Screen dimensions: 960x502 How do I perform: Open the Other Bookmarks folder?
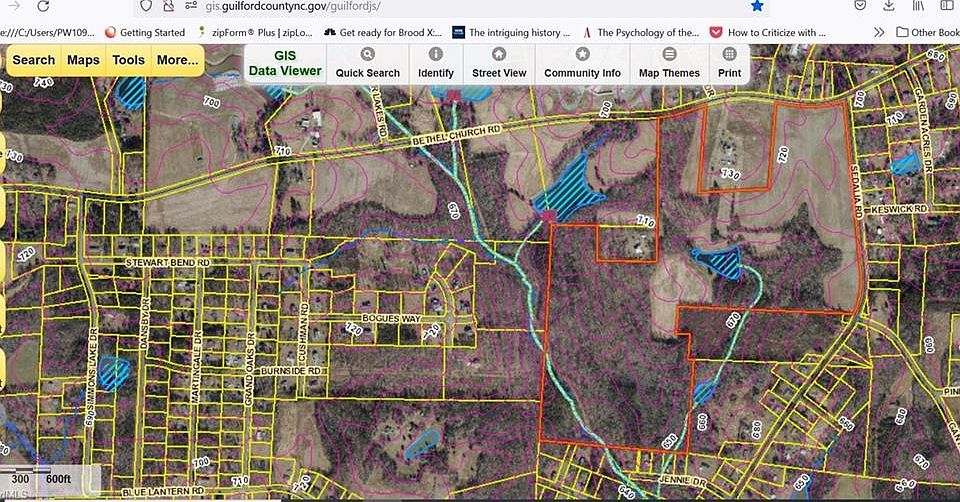click(927, 32)
